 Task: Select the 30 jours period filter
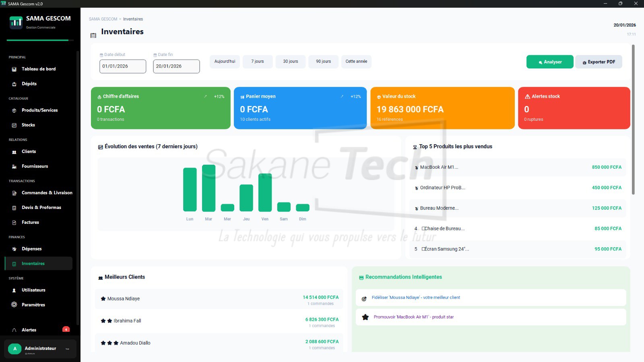coord(291,62)
